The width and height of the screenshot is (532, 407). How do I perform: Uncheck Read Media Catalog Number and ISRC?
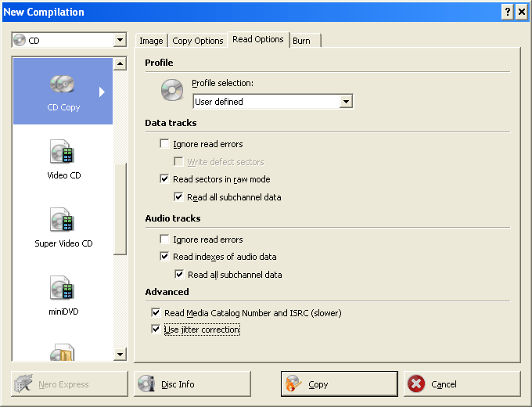[x=156, y=313]
